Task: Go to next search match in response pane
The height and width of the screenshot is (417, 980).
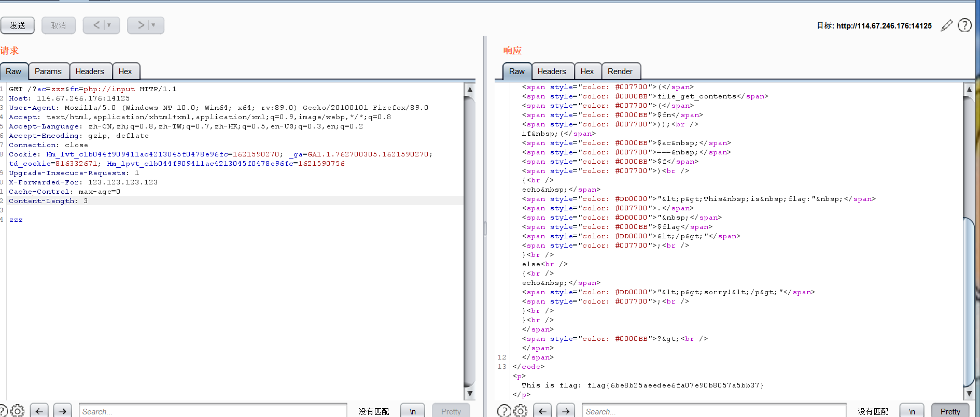Action: [566, 411]
